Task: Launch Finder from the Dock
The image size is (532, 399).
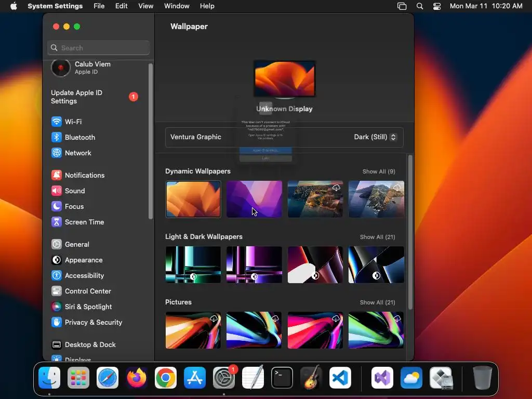Action: (x=49, y=378)
